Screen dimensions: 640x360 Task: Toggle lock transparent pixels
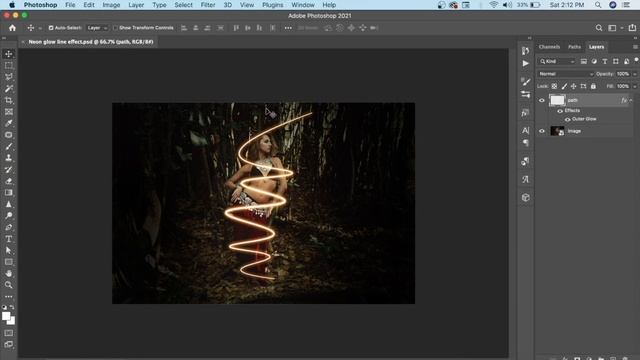click(x=554, y=86)
